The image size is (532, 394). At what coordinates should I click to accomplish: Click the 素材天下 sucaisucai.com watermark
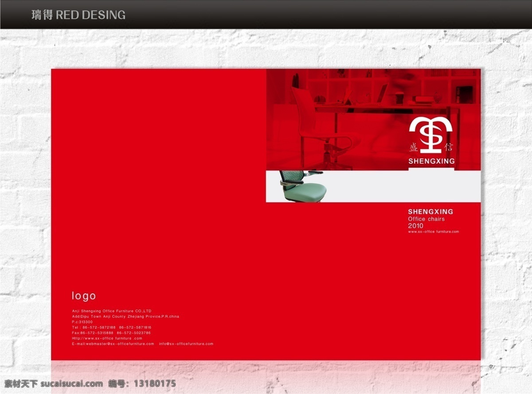[54, 384]
